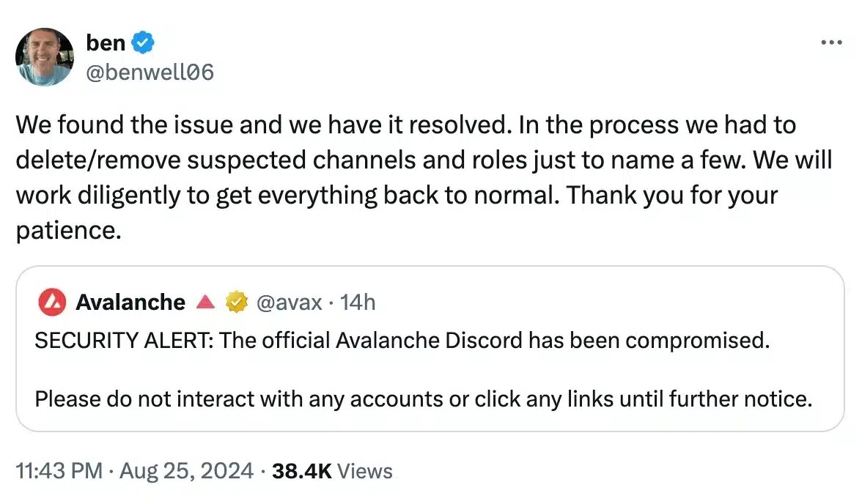Click the bold "Avalanche" account name
This screenshot has height=504, width=862.
tap(130, 302)
